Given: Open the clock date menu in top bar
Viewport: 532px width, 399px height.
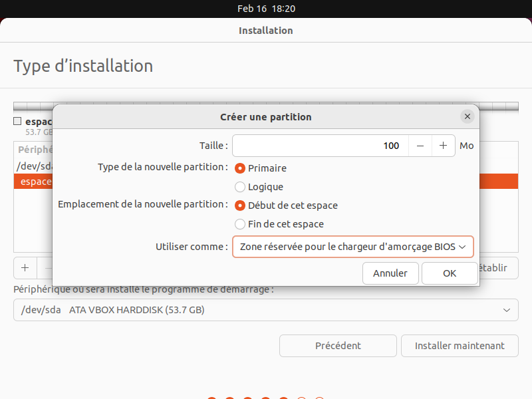Looking at the screenshot, I should pyautogui.click(x=266, y=9).
